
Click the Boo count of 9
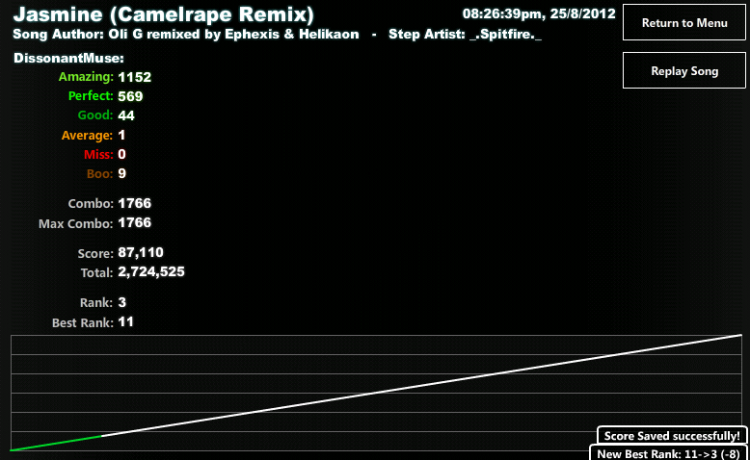coord(121,173)
